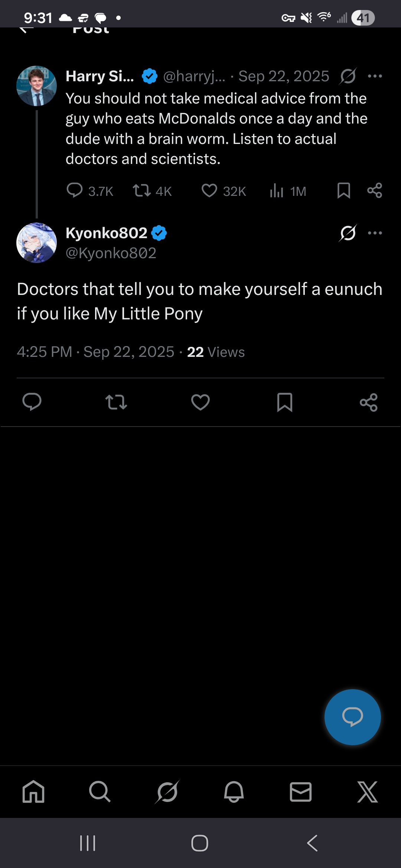Image resolution: width=401 pixels, height=868 pixels.
Task: Like Harry's post showing 32K likes
Action: click(209, 191)
